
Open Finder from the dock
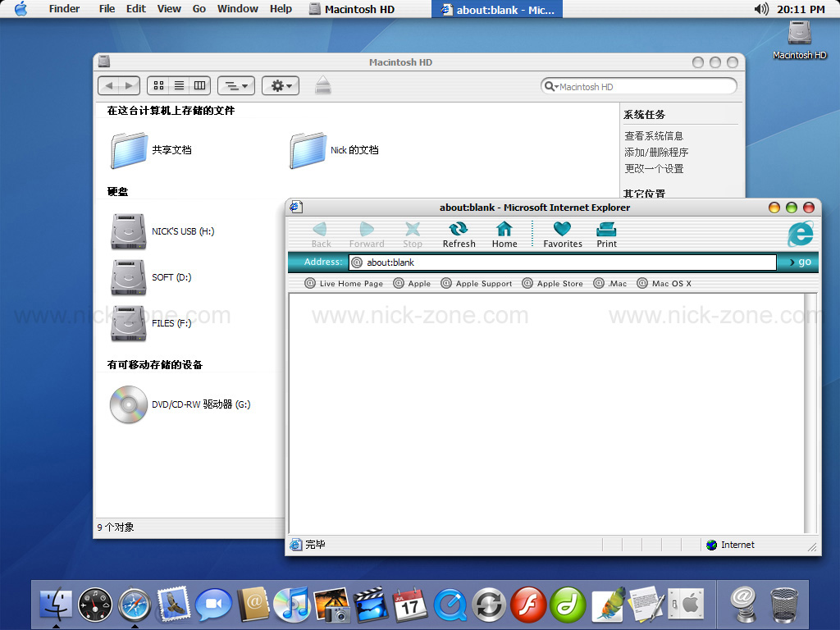pyautogui.click(x=56, y=605)
